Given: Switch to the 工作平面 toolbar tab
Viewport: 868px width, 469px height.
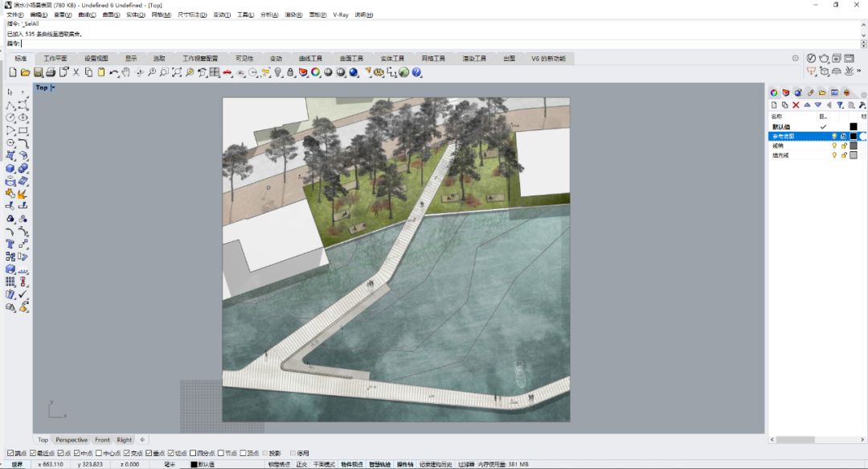Looking at the screenshot, I should coord(55,58).
